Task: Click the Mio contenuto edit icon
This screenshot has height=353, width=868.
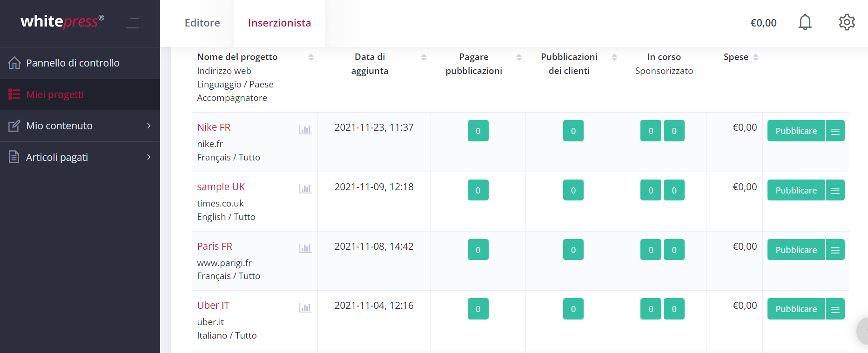Action: (14, 126)
